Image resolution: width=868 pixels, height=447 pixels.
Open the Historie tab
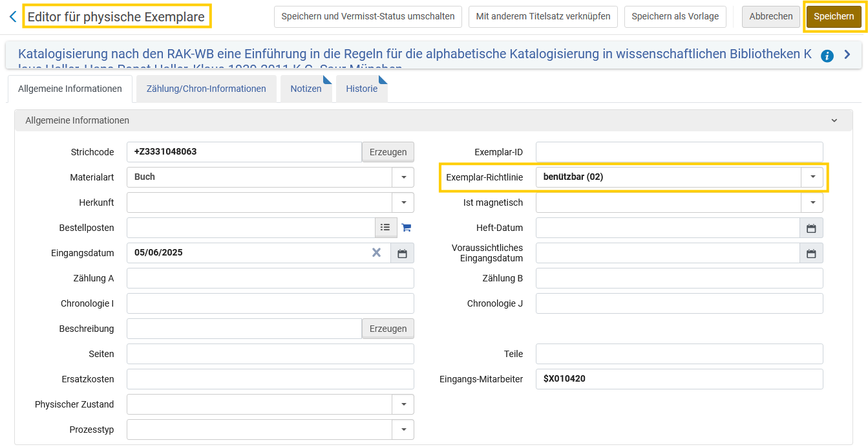click(361, 89)
